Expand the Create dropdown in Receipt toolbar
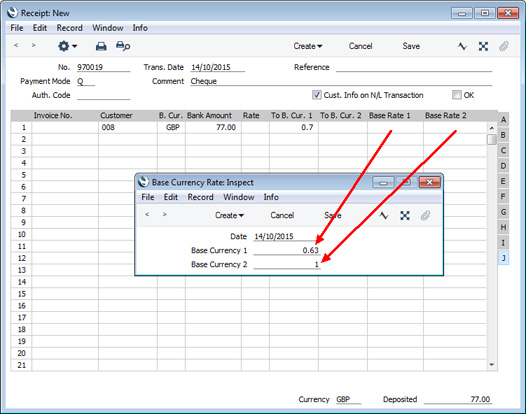This screenshot has width=526, height=414. pyautogui.click(x=308, y=46)
